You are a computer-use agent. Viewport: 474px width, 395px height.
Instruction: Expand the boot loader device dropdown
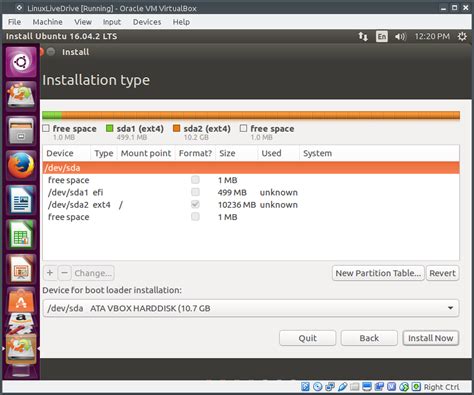[x=251, y=308]
